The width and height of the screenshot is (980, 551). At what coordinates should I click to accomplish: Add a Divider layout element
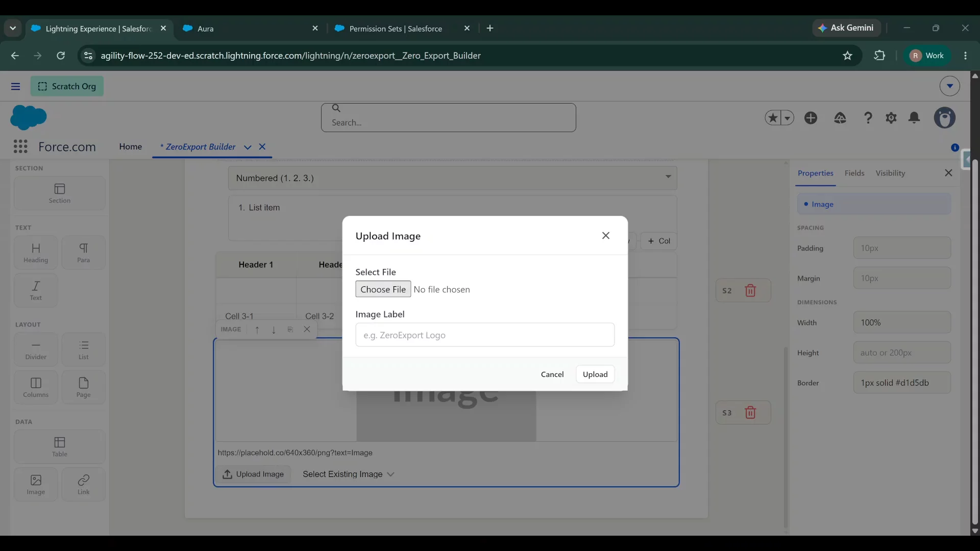tap(36, 349)
